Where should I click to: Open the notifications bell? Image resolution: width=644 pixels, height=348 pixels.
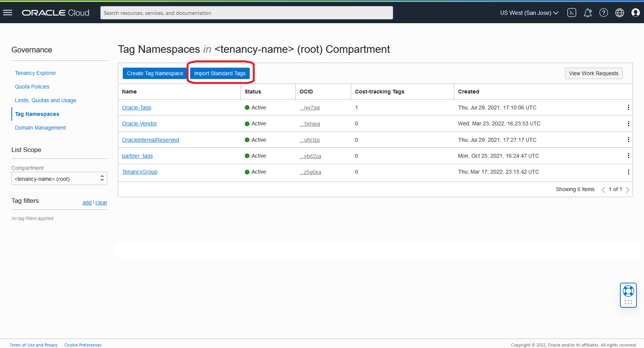tap(587, 13)
